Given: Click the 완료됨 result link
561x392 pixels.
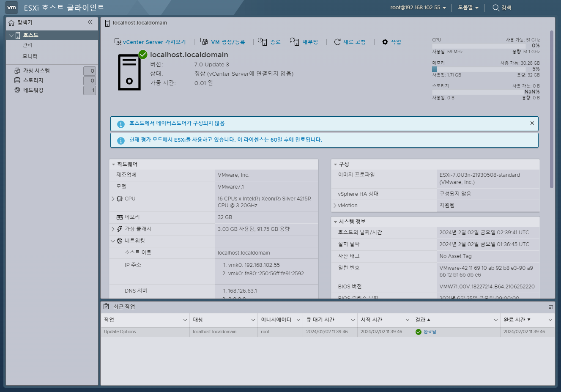Looking at the screenshot, I should click(x=430, y=332).
